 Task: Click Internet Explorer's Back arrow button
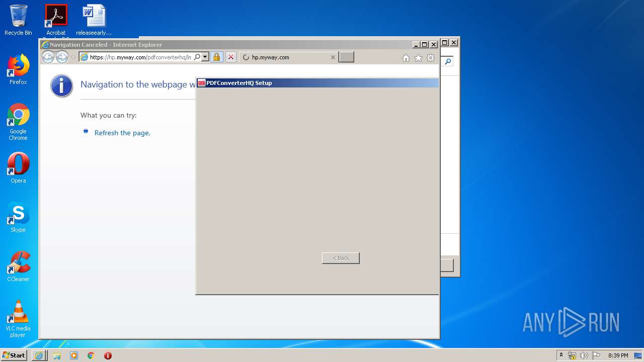tap(48, 57)
